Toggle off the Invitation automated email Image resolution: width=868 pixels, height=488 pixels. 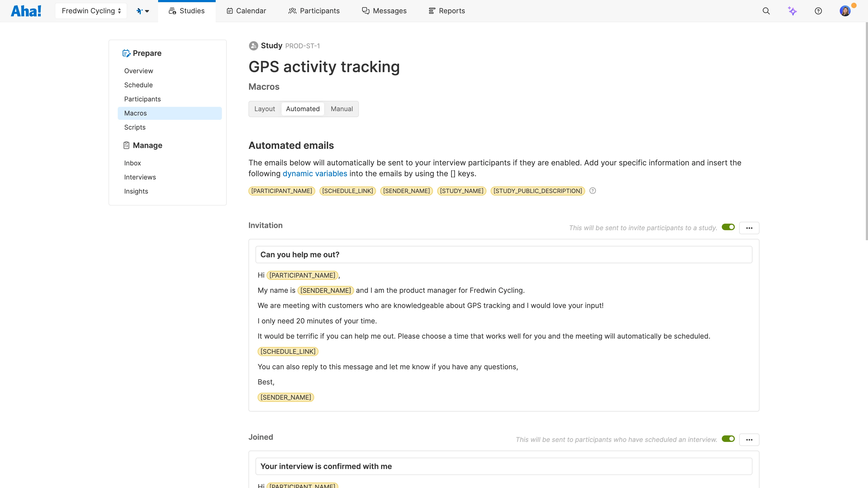tap(728, 227)
